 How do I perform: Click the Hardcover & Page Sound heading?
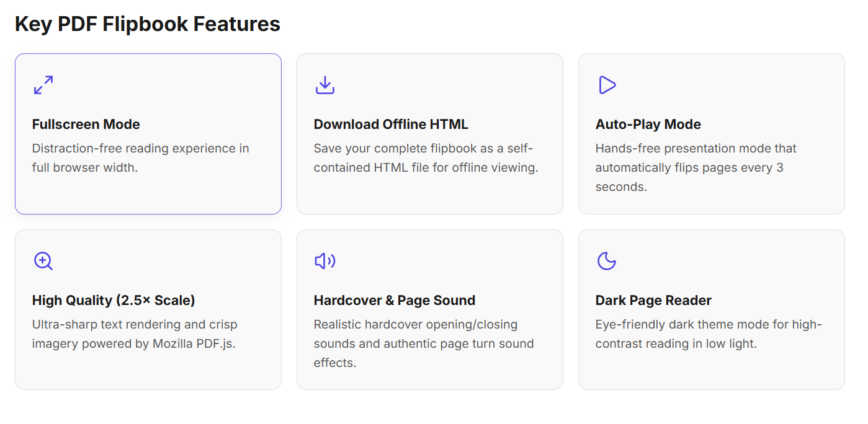coord(395,300)
